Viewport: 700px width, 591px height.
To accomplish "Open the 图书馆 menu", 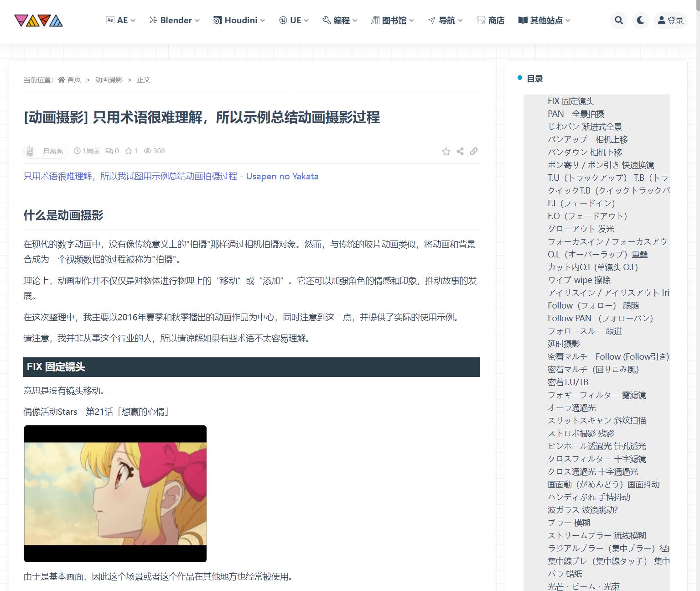I will point(393,21).
